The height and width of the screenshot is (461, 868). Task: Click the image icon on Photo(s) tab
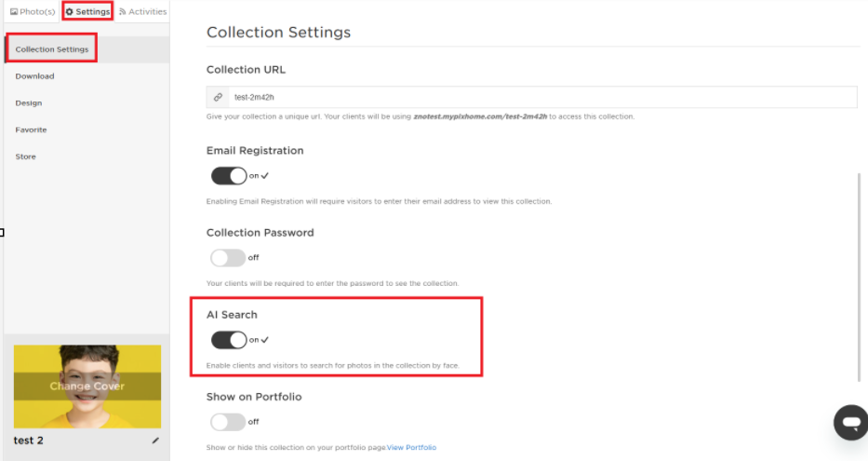pyautogui.click(x=14, y=11)
